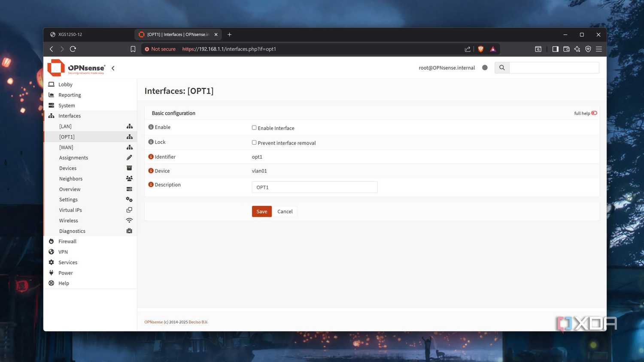The image size is (644, 362).
Task: Open the Brave Wallet icon
Action: pos(566,49)
